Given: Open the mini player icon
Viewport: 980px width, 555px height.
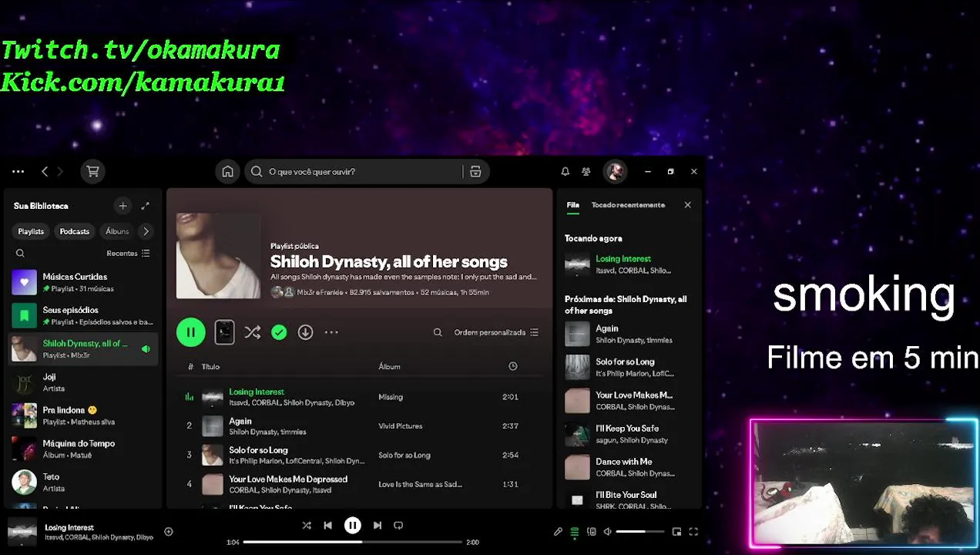Looking at the screenshot, I should point(676,532).
